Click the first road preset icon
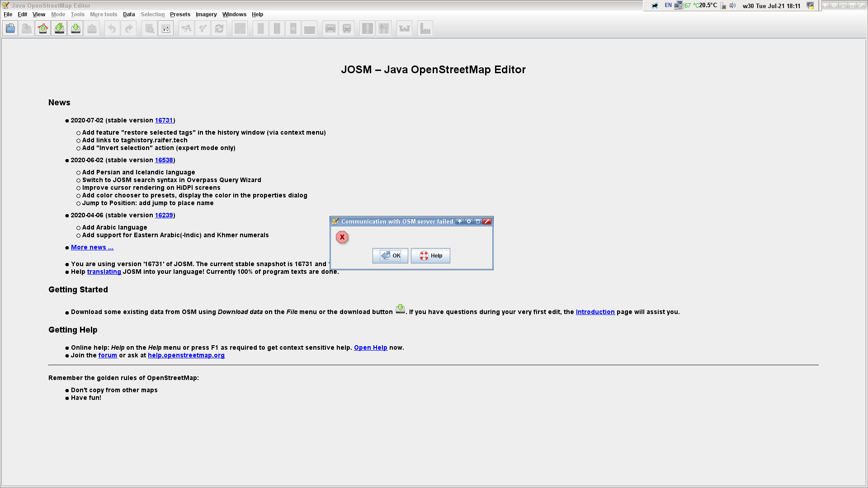The width and height of the screenshot is (868, 488). [x=260, y=28]
